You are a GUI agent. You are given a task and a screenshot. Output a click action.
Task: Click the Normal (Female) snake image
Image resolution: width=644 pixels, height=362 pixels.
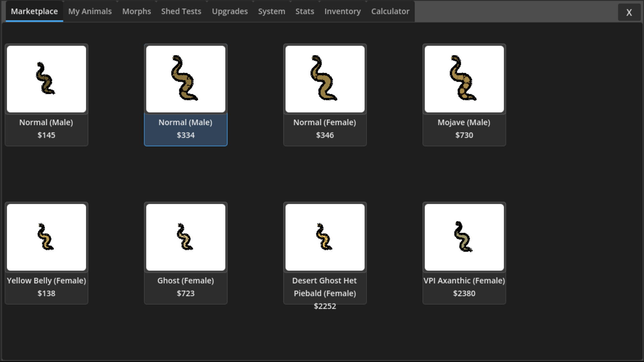(x=325, y=79)
